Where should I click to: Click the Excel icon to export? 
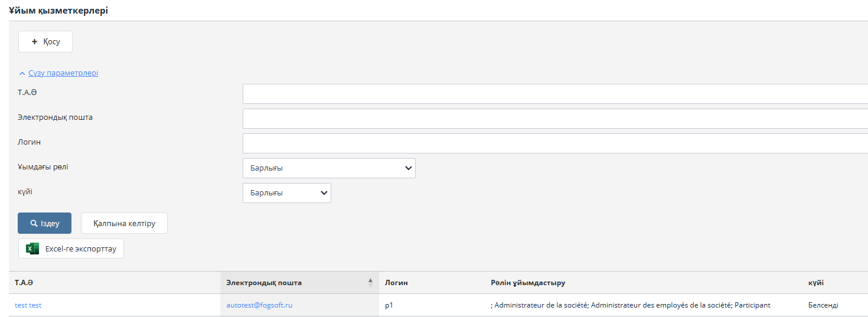tap(32, 249)
